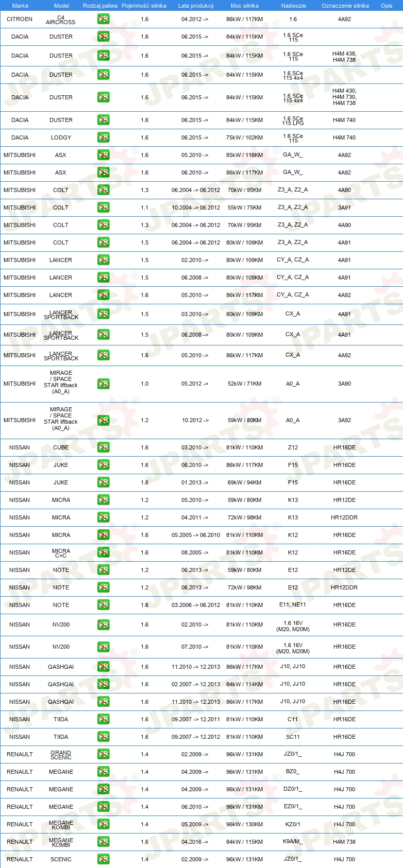Click the fuel icon in Tiida SC11 row
403x868 pixels.
(103, 737)
